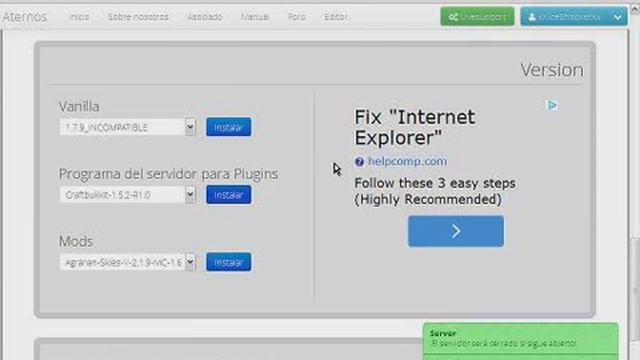
Task: Click the page vertical scrollbar thumb
Action: 636,290
